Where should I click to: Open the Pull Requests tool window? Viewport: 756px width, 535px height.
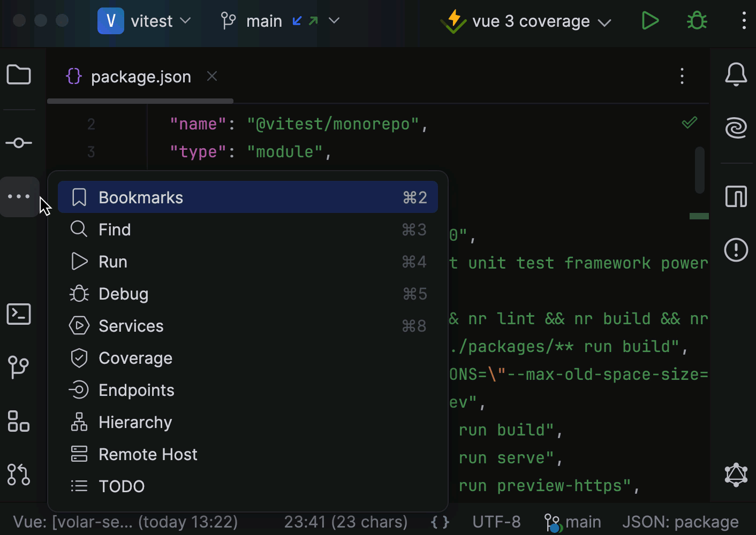[x=19, y=475]
